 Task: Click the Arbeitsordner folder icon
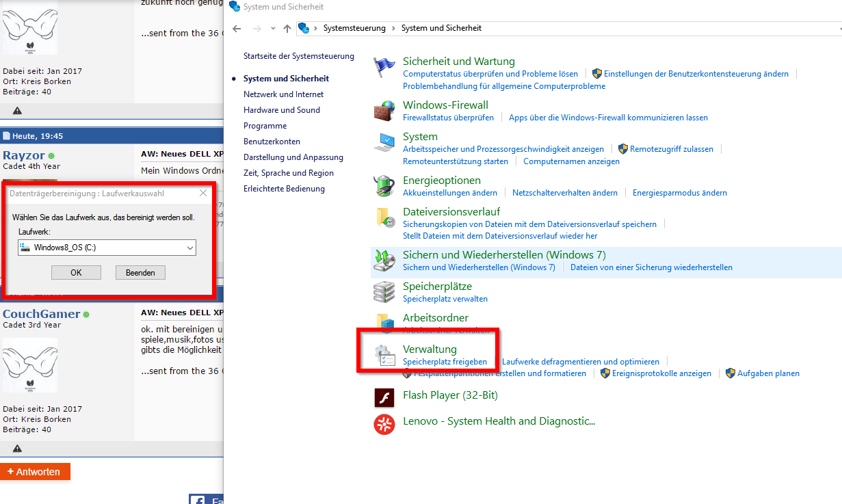coord(384,322)
